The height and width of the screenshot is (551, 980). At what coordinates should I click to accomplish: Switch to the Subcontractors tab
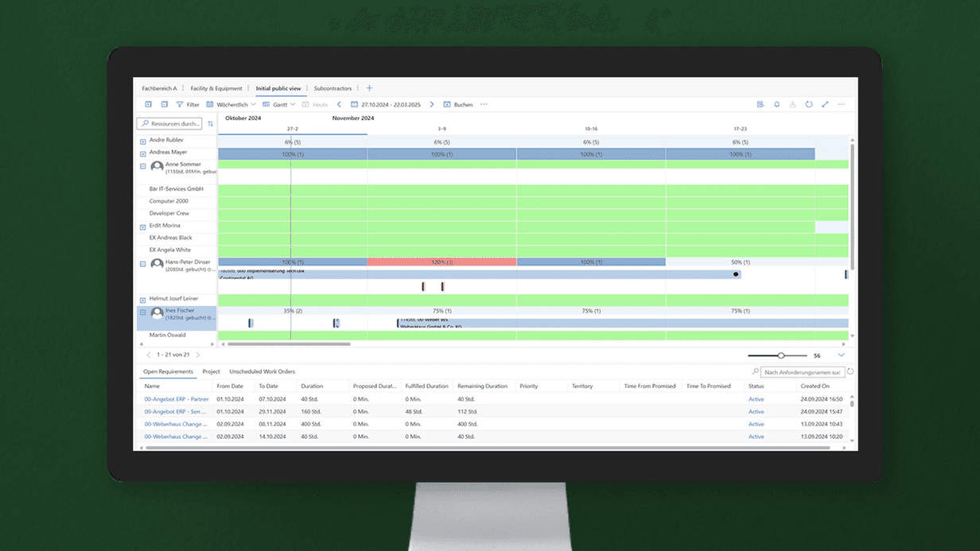pyautogui.click(x=332, y=88)
